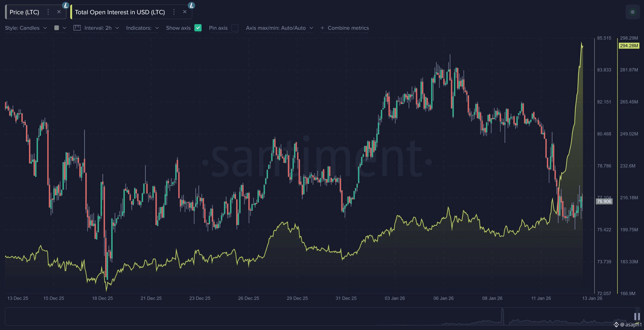Remove Total Open Interest in USD metric
Screen dimensions: 644x330
(185, 12)
